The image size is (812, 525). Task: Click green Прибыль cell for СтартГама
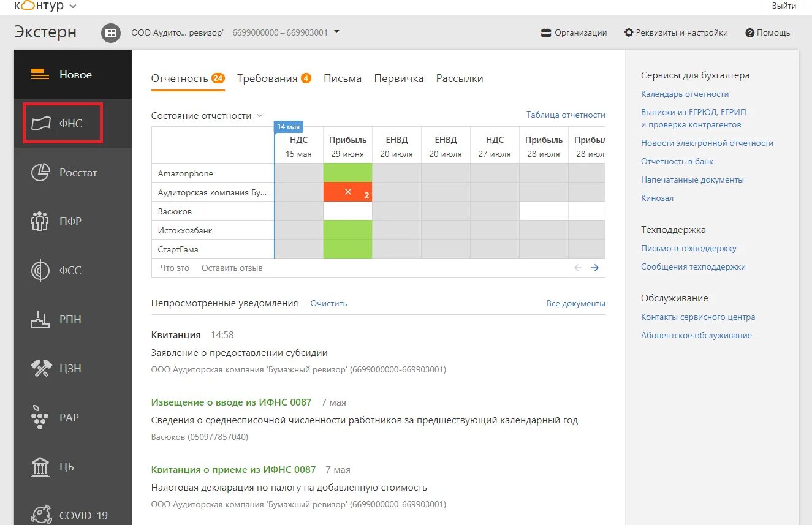pyautogui.click(x=347, y=249)
